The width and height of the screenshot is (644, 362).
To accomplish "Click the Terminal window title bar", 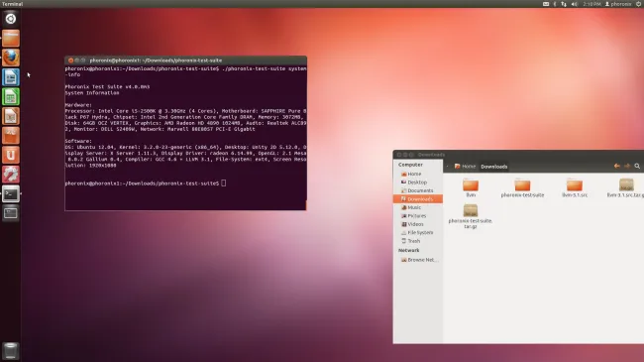I will (x=185, y=60).
